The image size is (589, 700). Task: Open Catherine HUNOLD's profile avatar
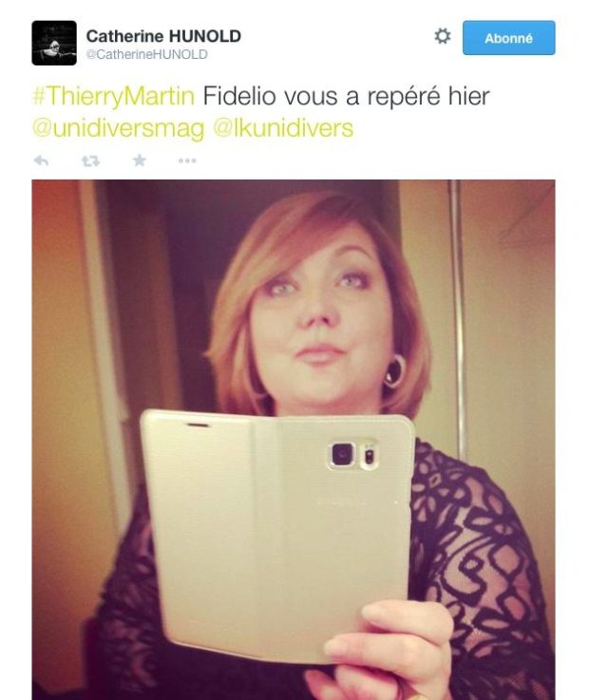click(54, 43)
